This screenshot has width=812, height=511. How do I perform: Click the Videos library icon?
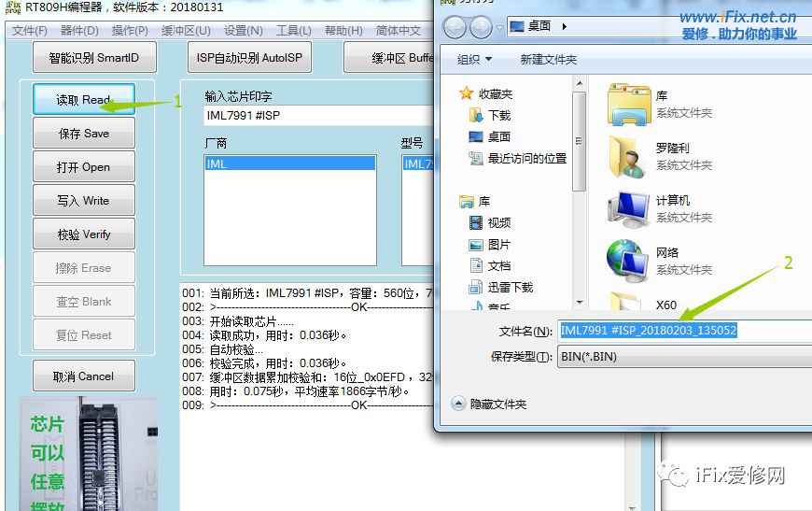click(x=475, y=223)
